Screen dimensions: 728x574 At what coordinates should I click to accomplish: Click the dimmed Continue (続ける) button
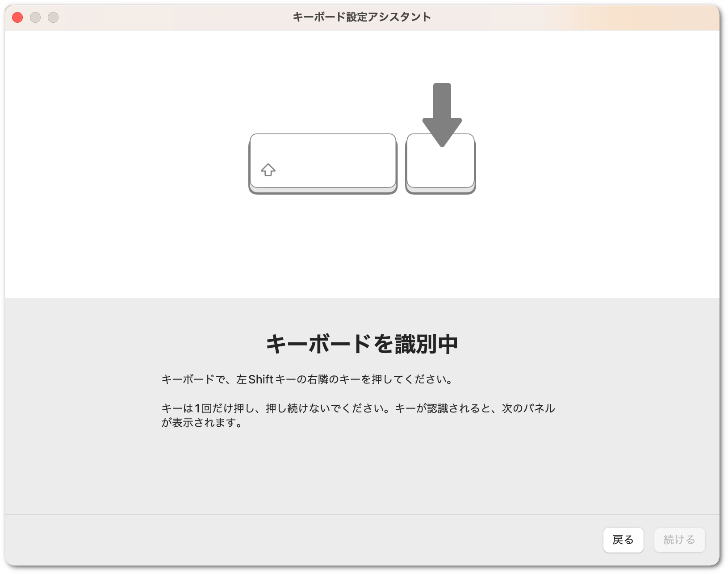point(679,540)
